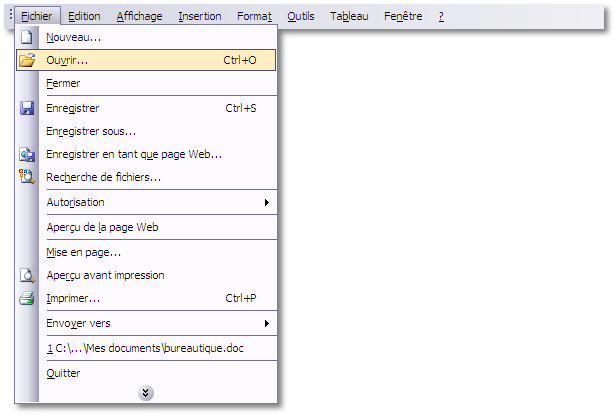Viewport: 616px width, 416px height.
Task: Choose Nouveau... from the menu
Action: [146, 37]
